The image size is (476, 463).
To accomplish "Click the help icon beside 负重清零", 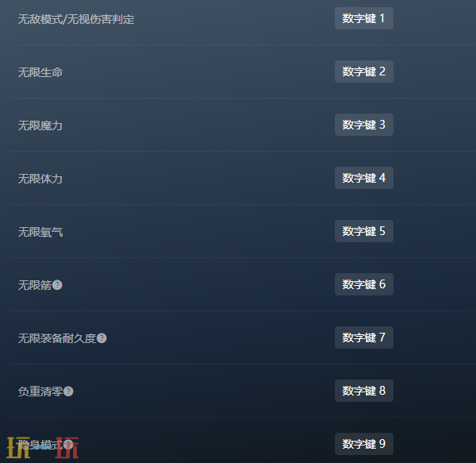I will pyautogui.click(x=68, y=392).
